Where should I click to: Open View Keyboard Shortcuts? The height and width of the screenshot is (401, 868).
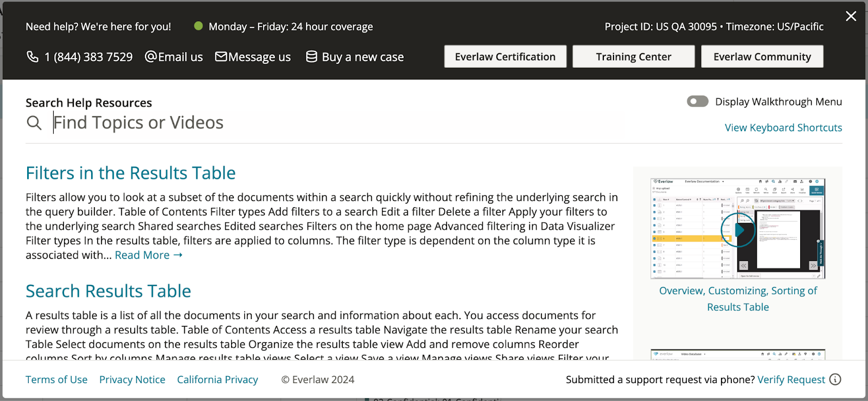783,128
